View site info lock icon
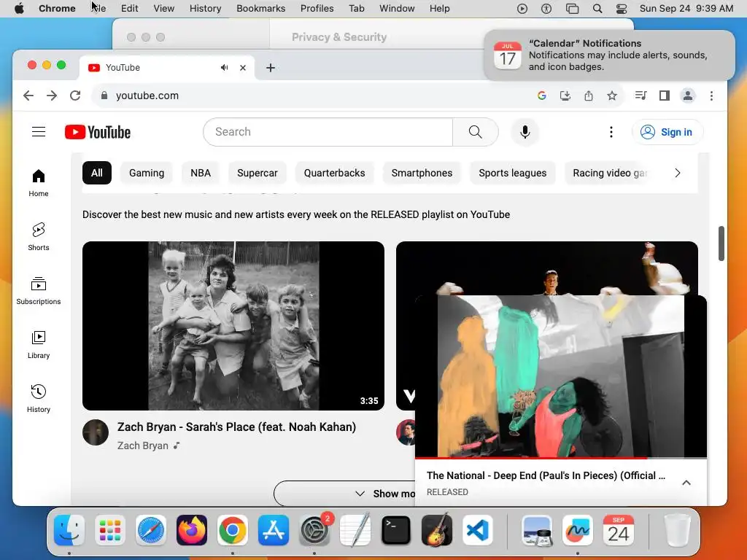Screen dimensions: 747x560 [104, 96]
